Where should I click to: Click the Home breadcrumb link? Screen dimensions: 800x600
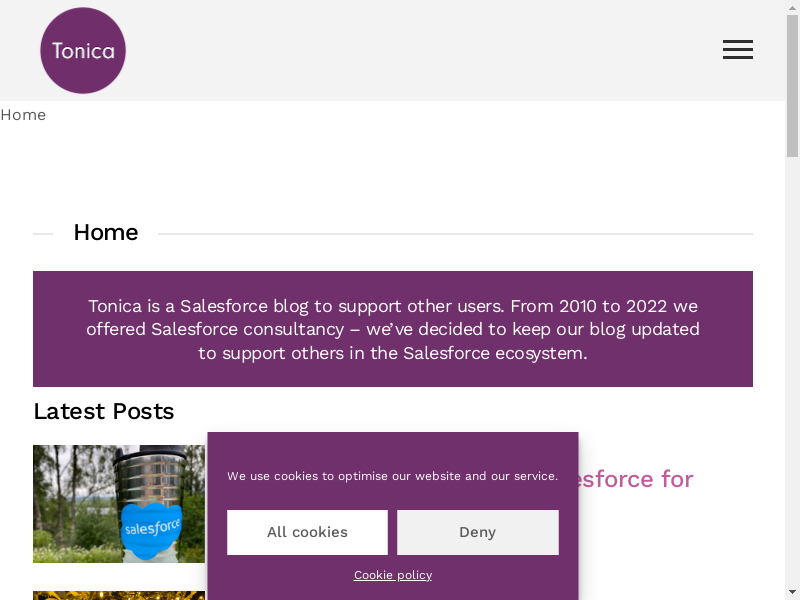pos(23,115)
